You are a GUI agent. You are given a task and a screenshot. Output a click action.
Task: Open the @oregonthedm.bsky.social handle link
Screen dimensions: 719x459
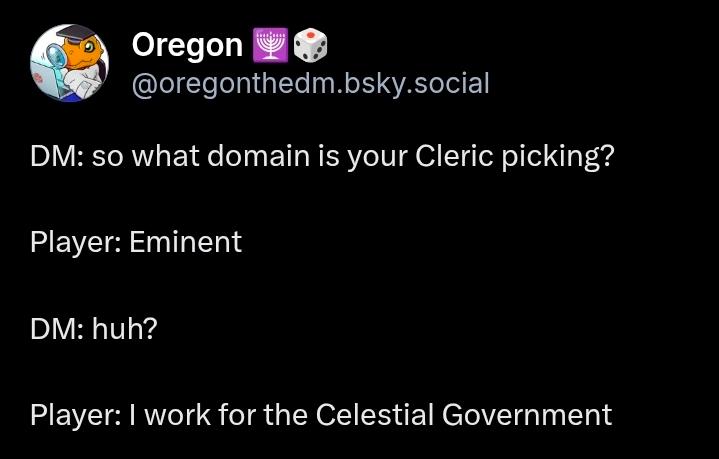pos(310,83)
